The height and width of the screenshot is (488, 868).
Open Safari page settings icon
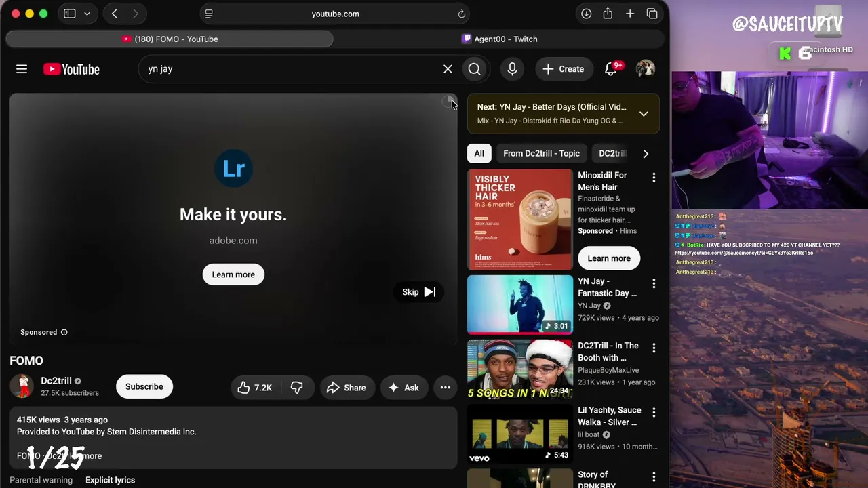coord(209,14)
